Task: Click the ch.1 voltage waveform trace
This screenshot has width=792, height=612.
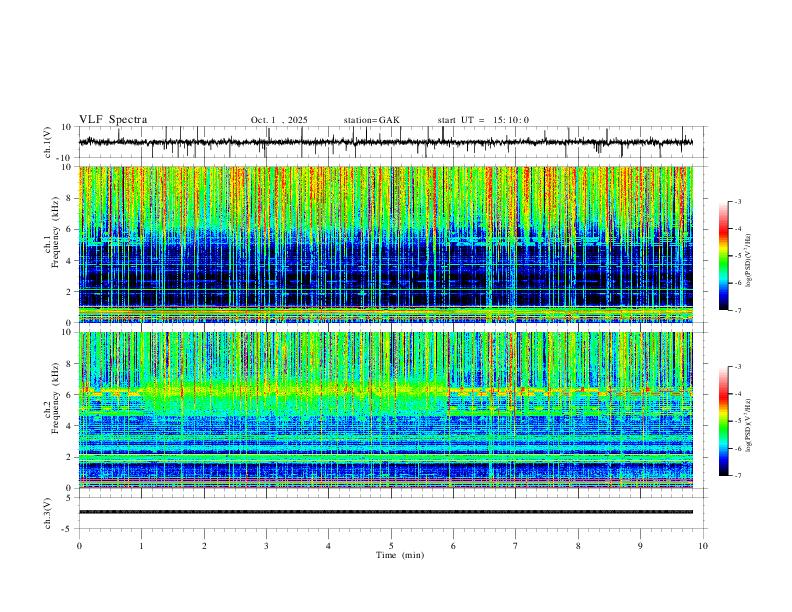Action: click(386, 142)
